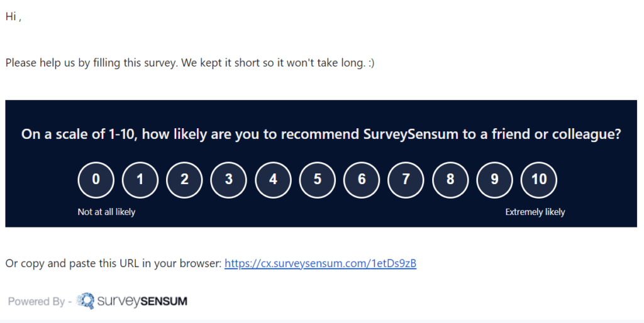Image resolution: width=644 pixels, height=323 pixels.
Task: Open the cx.surveysensum.com survey URL link
Action: 320,263
